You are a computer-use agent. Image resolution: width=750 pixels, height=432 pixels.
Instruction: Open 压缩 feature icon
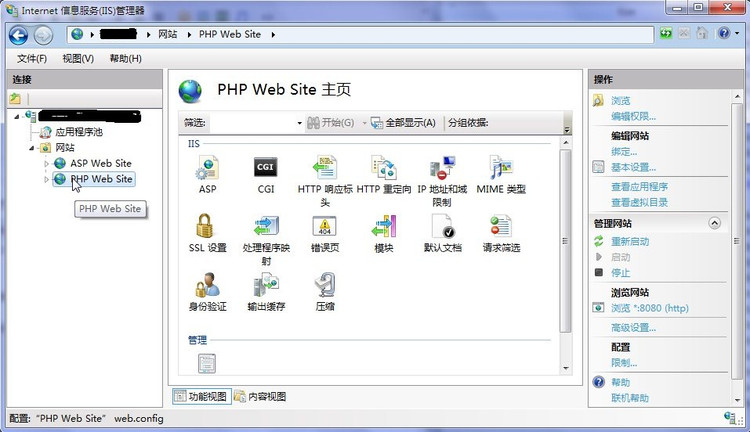point(325,292)
